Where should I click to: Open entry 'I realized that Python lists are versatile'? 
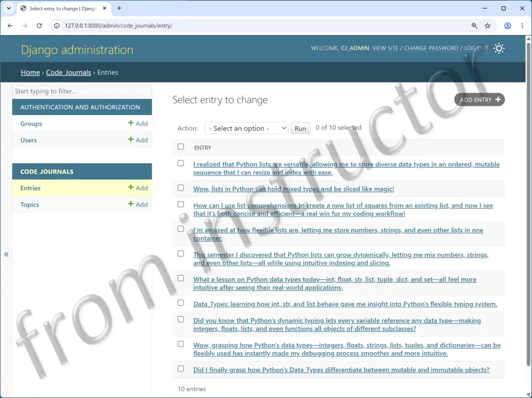pos(346,168)
